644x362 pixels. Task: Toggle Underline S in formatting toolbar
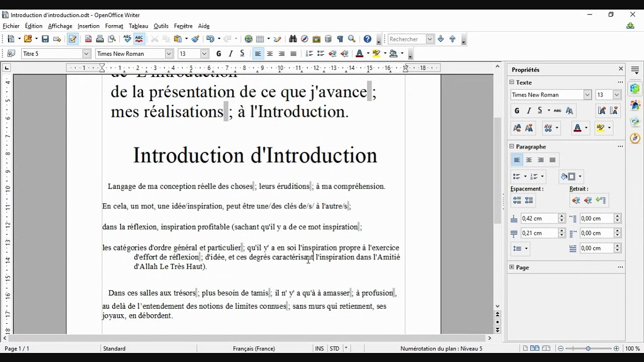[x=242, y=53]
